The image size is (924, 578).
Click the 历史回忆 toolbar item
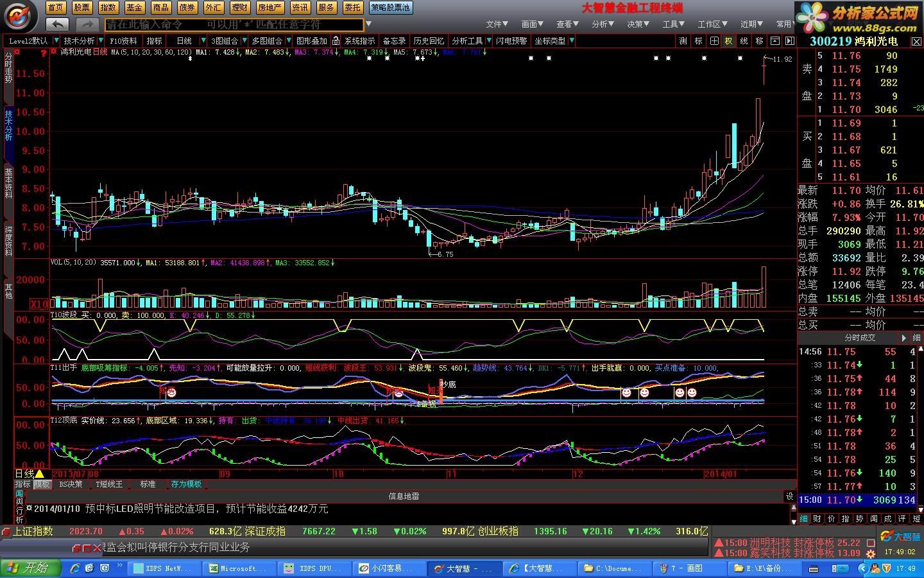pos(429,40)
